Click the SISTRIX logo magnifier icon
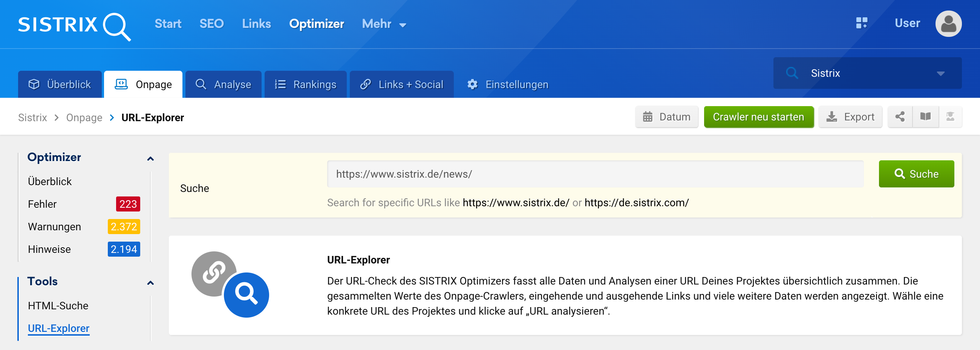The height and width of the screenshot is (350, 980). point(116,26)
